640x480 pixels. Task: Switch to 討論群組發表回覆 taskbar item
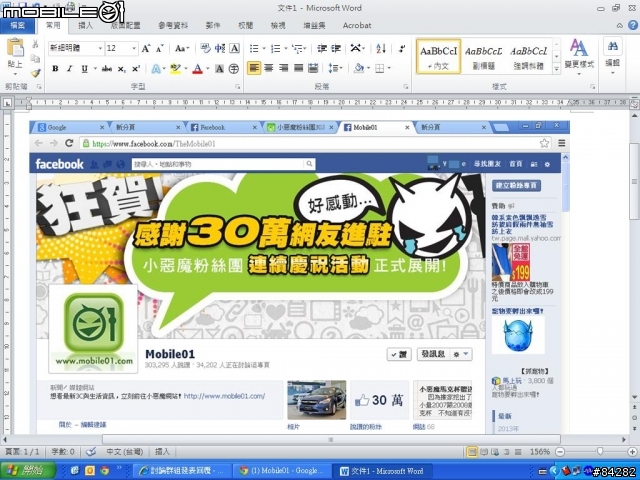pyautogui.click(x=181, y=471)
